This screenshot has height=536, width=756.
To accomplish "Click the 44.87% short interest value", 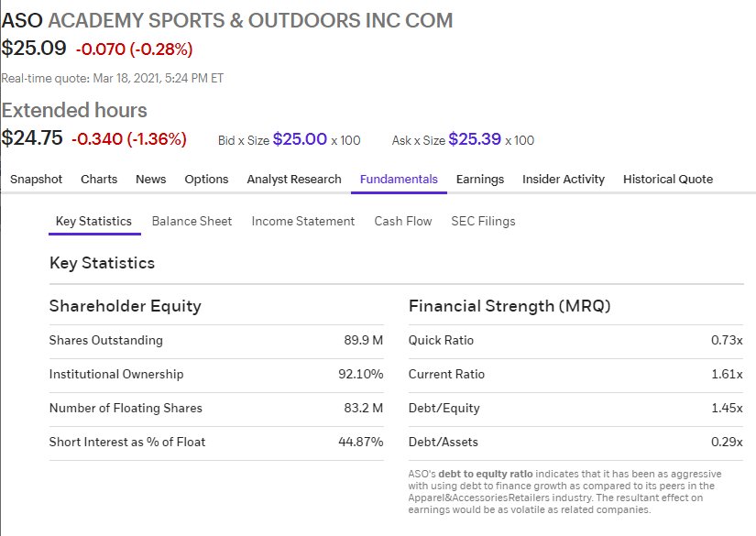I will [x=361, y=442].
